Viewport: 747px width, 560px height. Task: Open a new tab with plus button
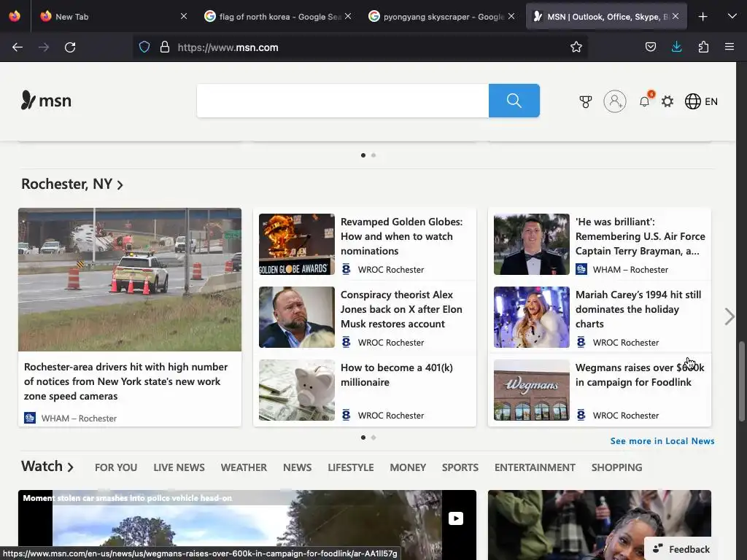tap(703, 17)
